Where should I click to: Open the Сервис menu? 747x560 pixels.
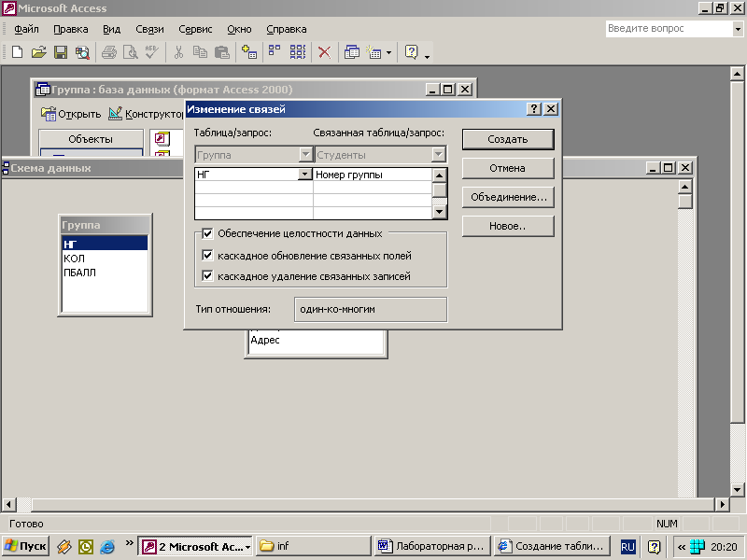195,29
